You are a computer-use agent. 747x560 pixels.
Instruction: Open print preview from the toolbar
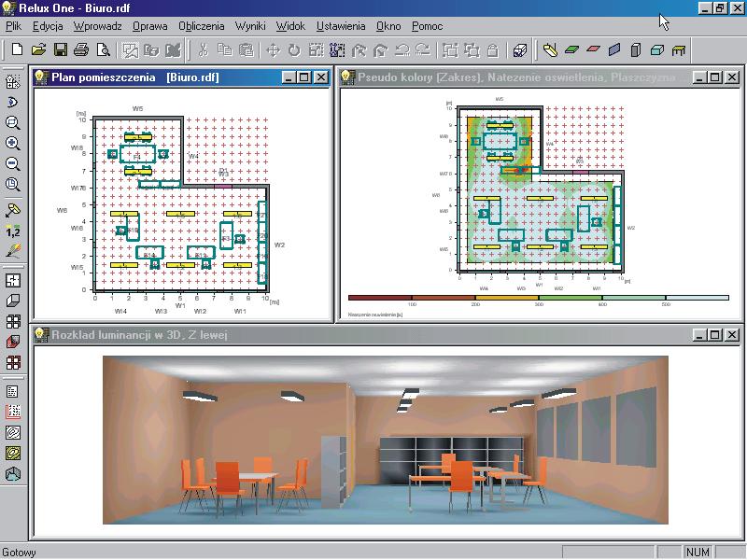[103, 49]
